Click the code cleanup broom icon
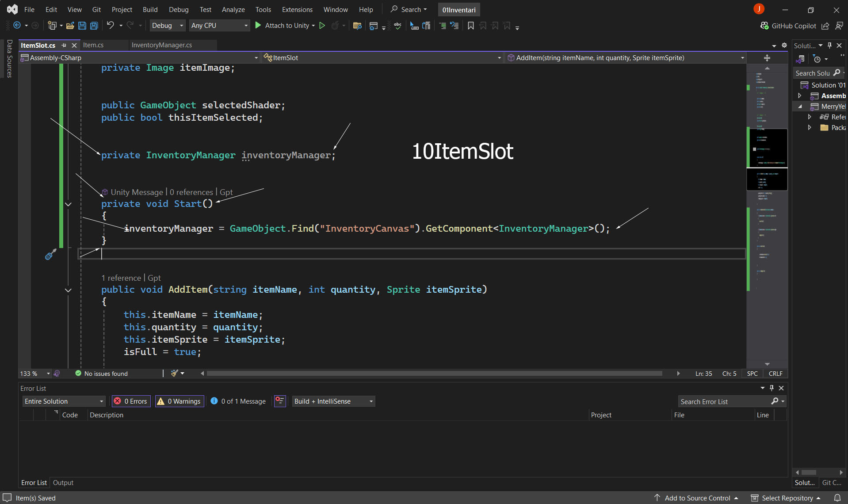The width and height of the screenshot is (848, 504). tap(175, 374)
